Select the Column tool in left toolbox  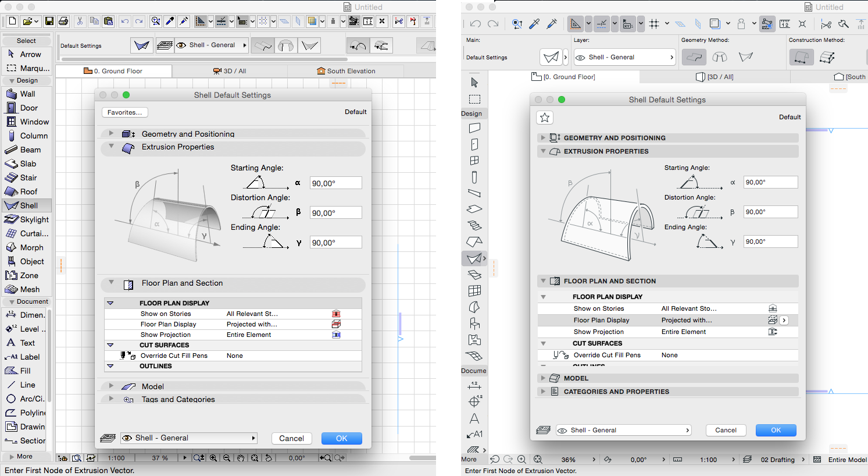tap(27, 136)
